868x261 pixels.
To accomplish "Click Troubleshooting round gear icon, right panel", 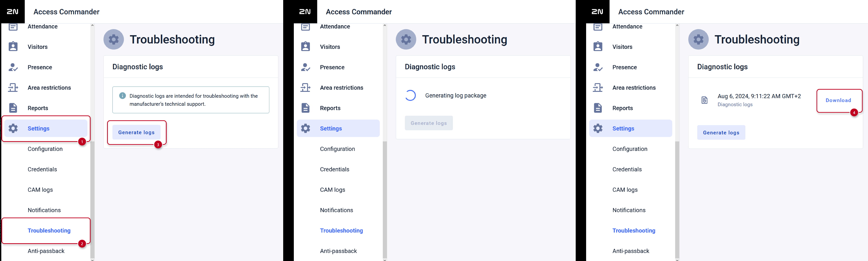I will point(699,40).
